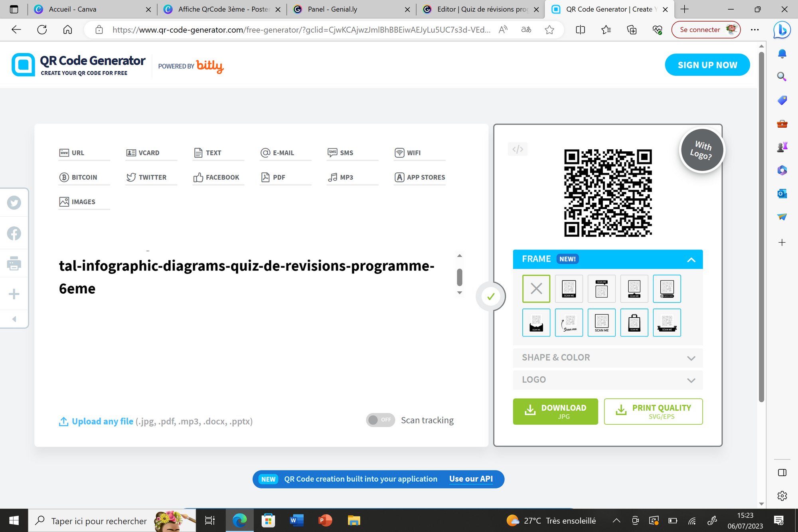
Task: Choose the handwritten Scan me frame
Action: (x=569, y=322)
